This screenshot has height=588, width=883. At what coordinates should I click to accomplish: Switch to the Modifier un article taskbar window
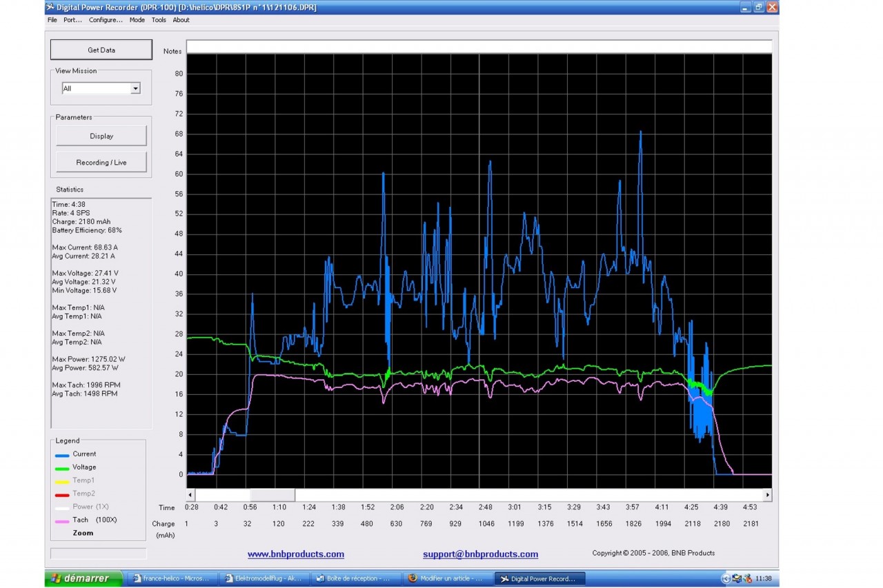(x=446, y=578)
